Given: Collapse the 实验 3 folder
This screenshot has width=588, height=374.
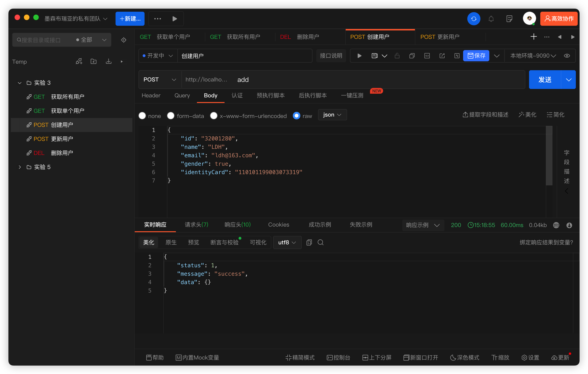Looking at the screenshot, I should pos(20,83).
